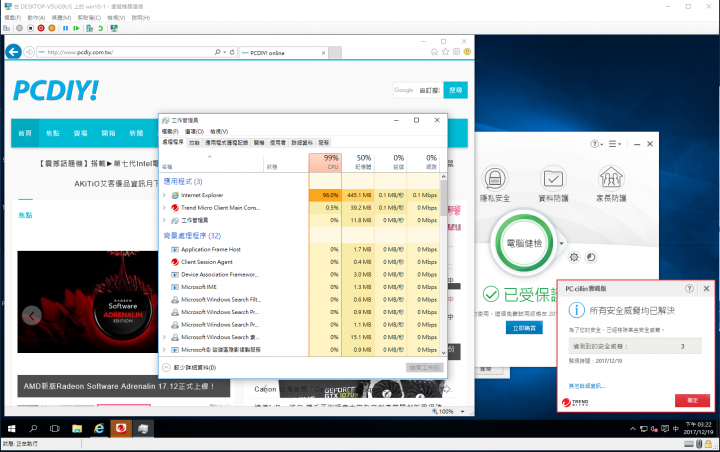
Task: Open Task View on the taskbar
Action: point(55,429)
